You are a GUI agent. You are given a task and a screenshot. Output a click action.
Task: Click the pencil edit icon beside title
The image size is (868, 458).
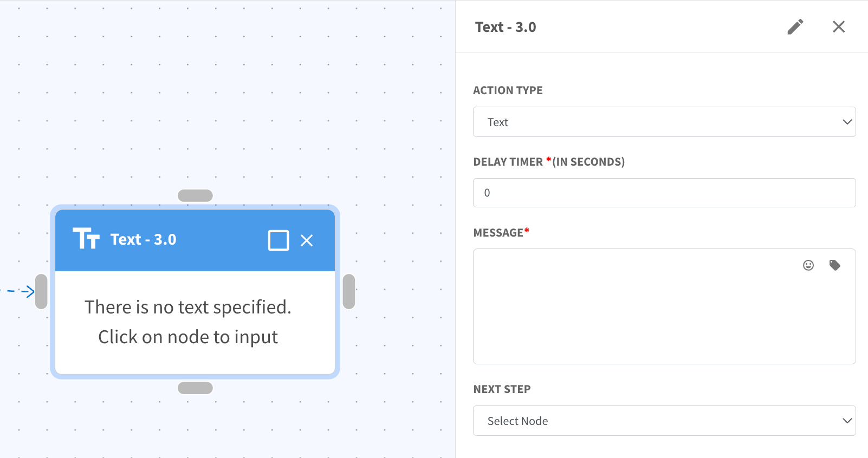coord(795,27)
